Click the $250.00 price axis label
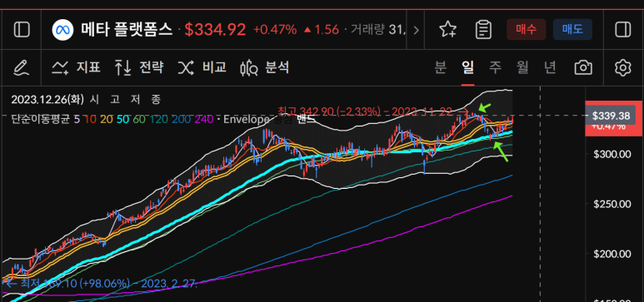 612,204
